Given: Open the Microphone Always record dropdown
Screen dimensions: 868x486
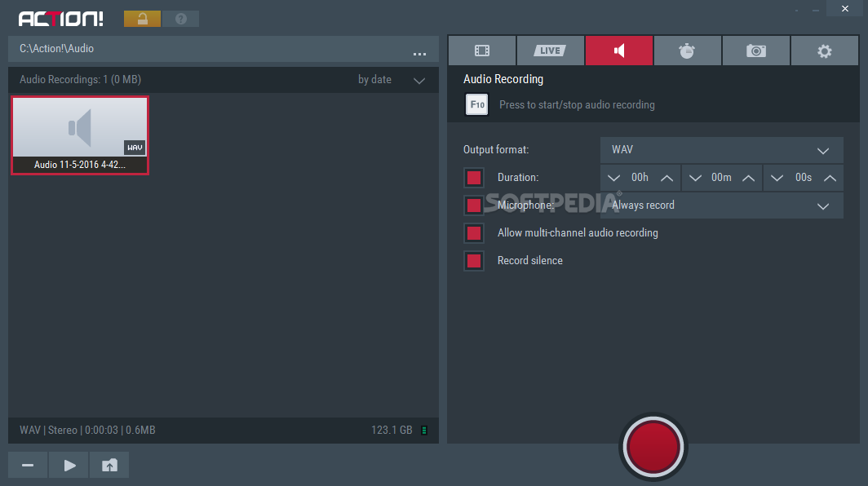Looking at the screenshot, I should pos(722,205).
